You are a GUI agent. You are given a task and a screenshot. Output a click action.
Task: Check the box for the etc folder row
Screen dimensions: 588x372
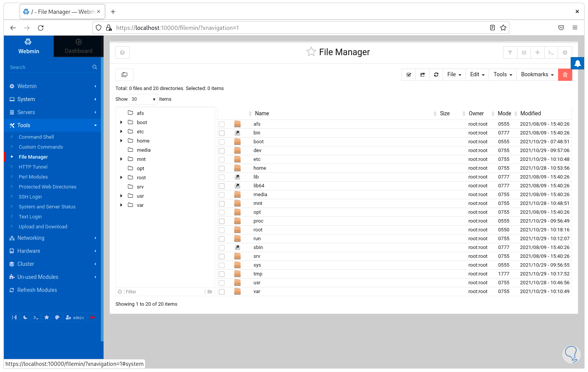coord(222,159)
